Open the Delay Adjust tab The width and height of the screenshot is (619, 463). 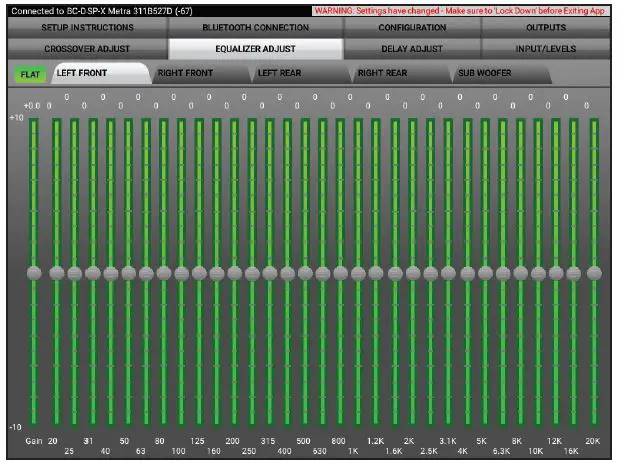(x=412, y=47)
